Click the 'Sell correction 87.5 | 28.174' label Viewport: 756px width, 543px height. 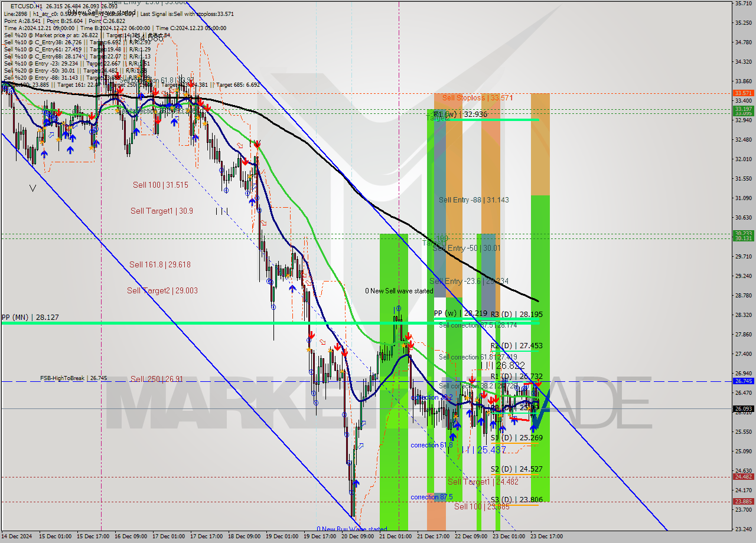478,325
